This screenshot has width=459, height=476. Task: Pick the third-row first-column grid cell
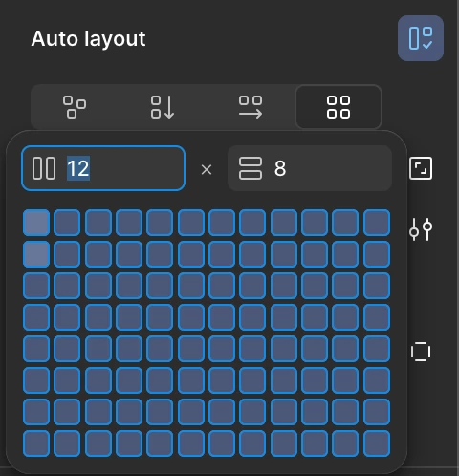[36, 286]
